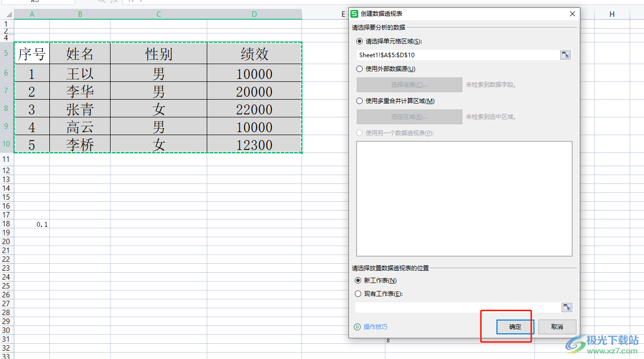Choose 现有工作表 placement option
Screen dimensions: 644x359
point(358,293)
